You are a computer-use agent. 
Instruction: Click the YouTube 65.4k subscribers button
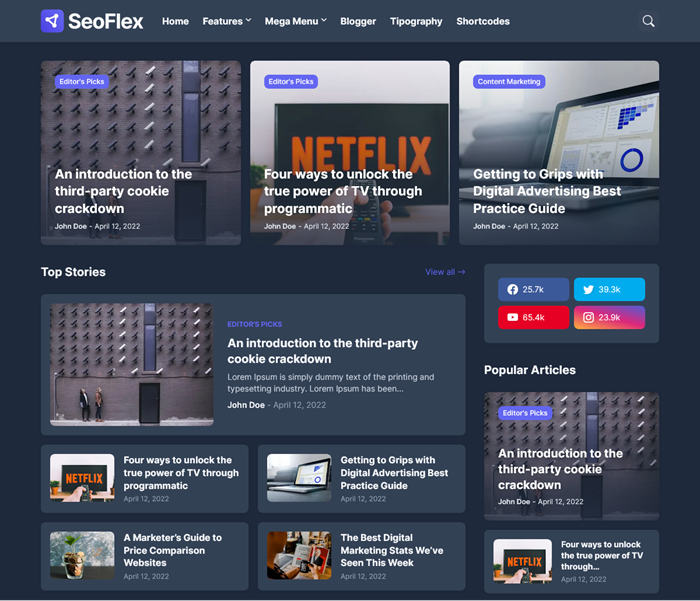[533, 317]
